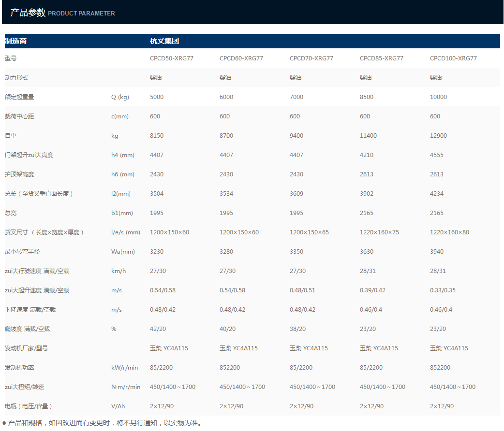Select rated capacity value 6000

coord(226,97)
